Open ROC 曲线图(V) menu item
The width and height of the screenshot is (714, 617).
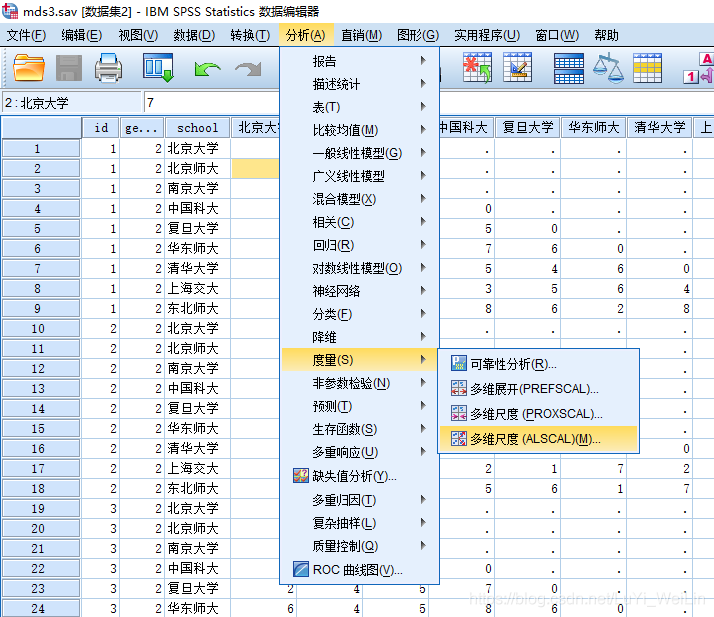(x=359, y=569)
